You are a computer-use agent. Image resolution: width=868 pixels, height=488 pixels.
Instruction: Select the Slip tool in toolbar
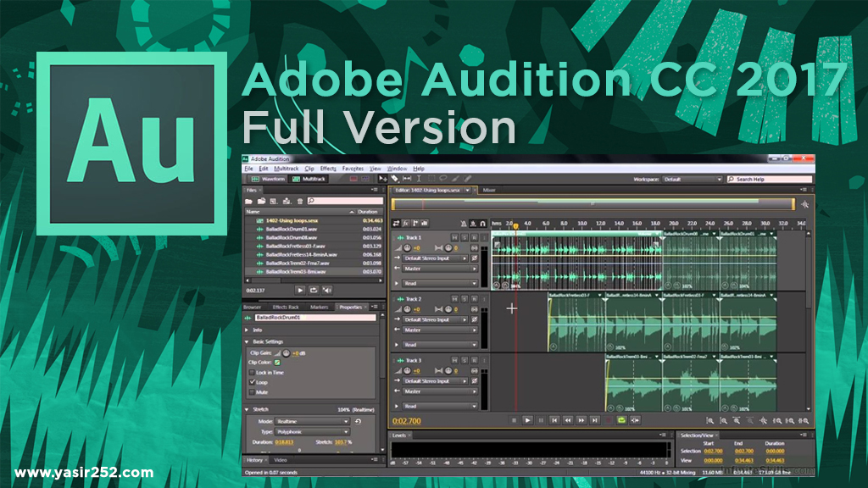pyautogui.click(x=407, y=179)
